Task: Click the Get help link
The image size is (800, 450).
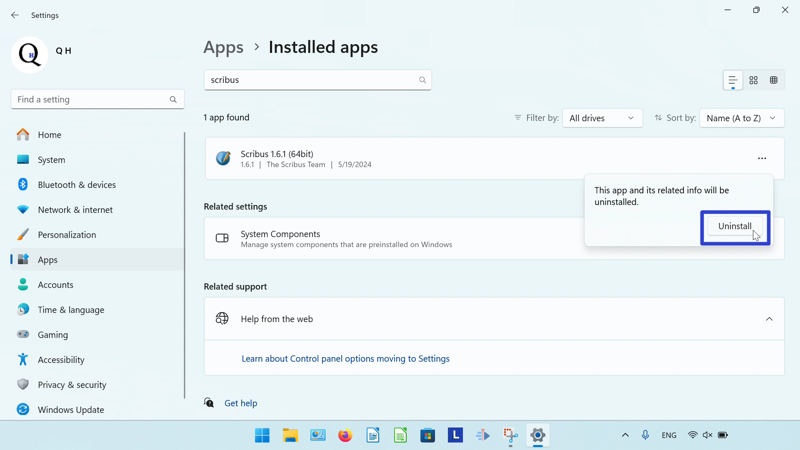Action: (241, 403)
